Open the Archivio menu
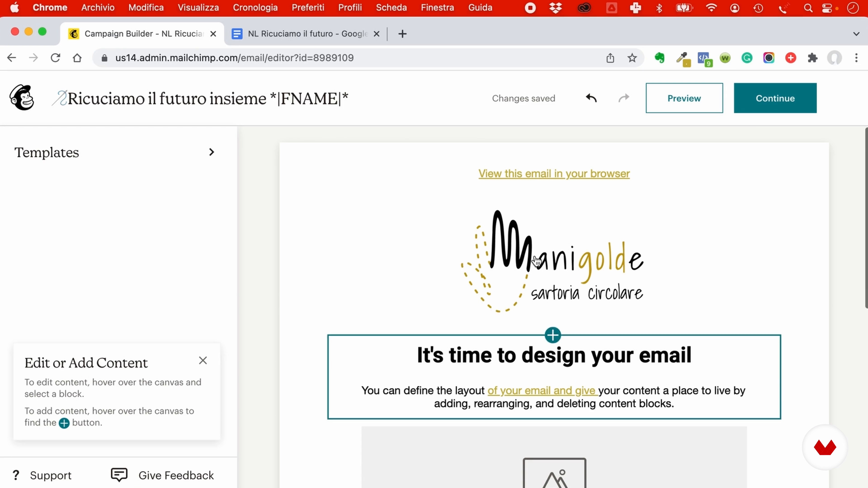The height and width of the screenshot is (488, 868). [98, 7]
